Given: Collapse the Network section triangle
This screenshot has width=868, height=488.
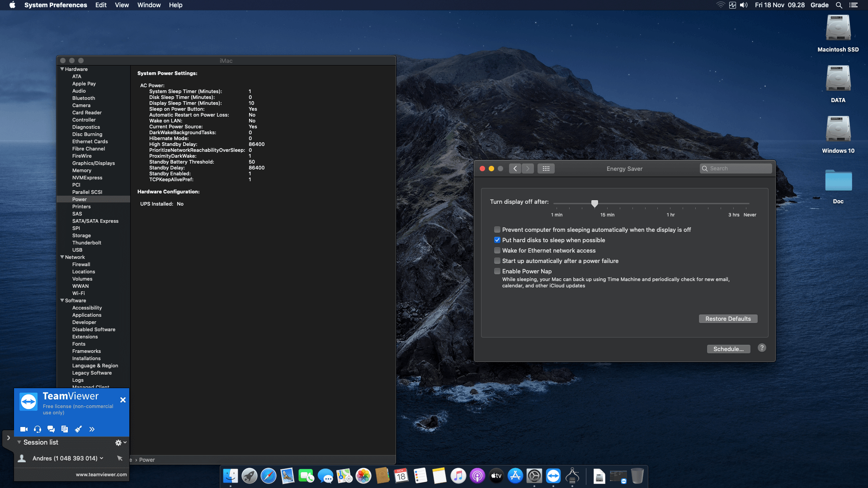Looking at the screenshot, I should coord(62,257).
